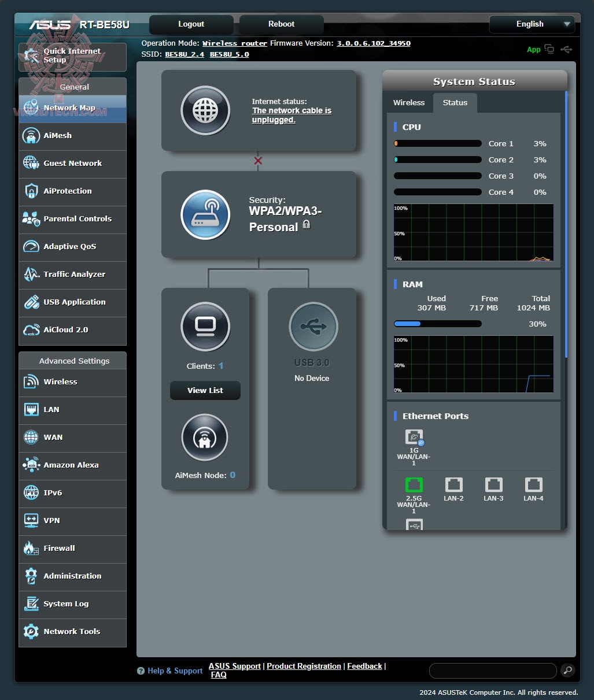Click the 1G WAN/LAN-1 port icon
The width and height of the screenshot is (594, 700).
click(x=414, y=438)
